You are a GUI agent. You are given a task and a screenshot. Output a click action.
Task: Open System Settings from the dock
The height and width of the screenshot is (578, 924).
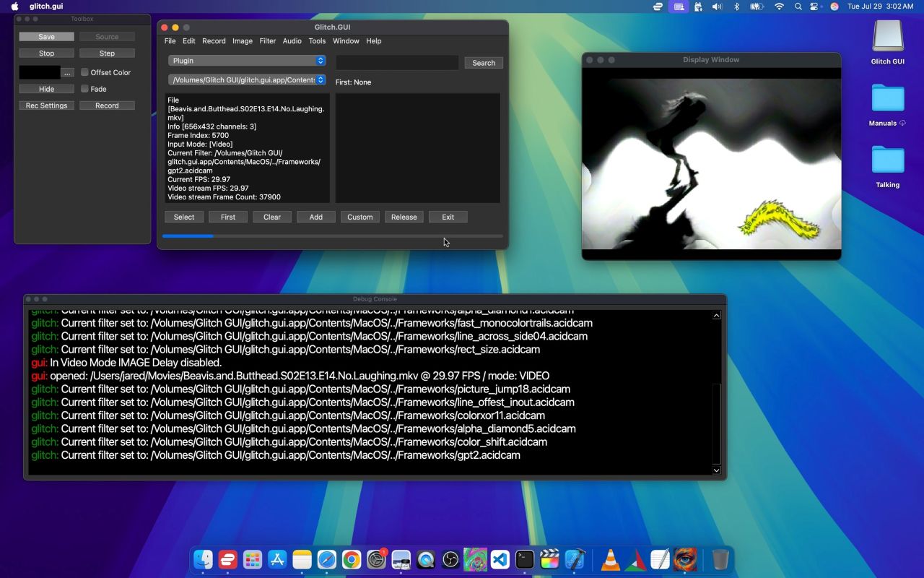point(376,559)
